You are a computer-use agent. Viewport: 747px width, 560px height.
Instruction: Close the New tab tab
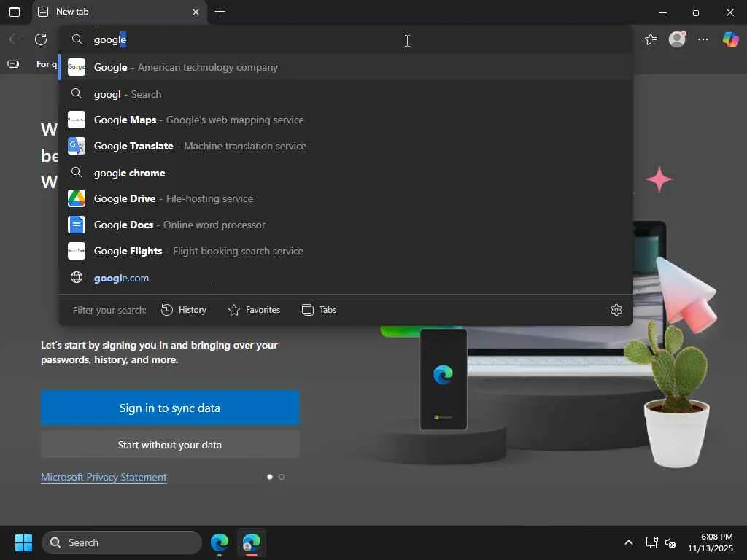click(196, 12)
